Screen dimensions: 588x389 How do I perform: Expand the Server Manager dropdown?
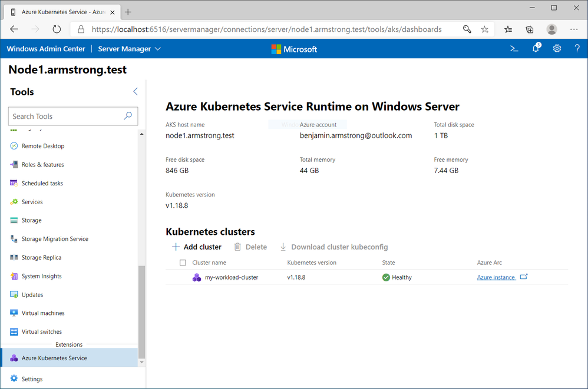point(129,49)
